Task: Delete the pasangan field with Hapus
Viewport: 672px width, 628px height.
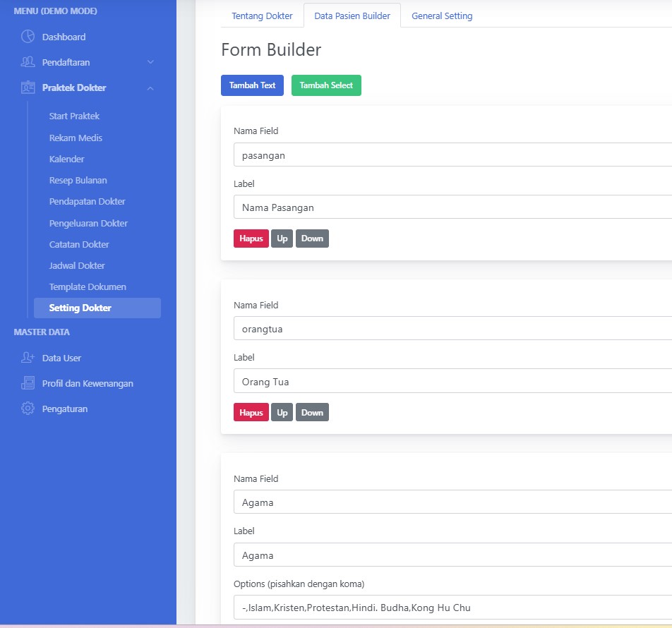Action: point(251,238)
